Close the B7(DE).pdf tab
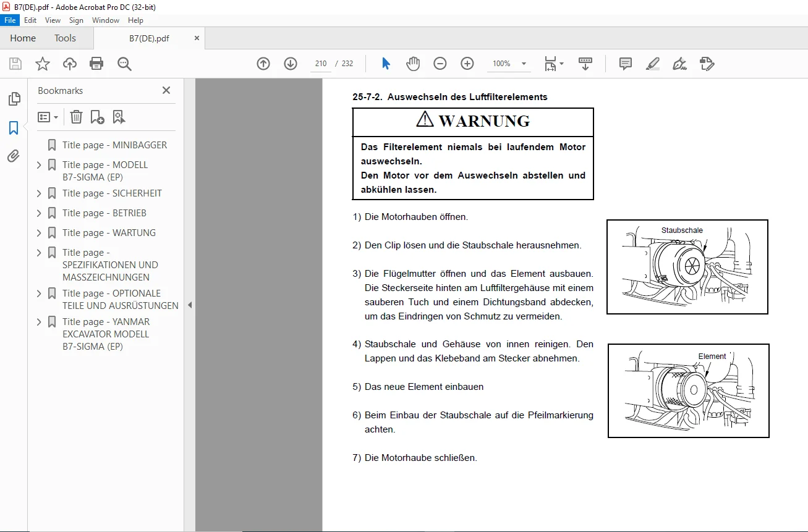808x532 pixels. tap(197, 38)
